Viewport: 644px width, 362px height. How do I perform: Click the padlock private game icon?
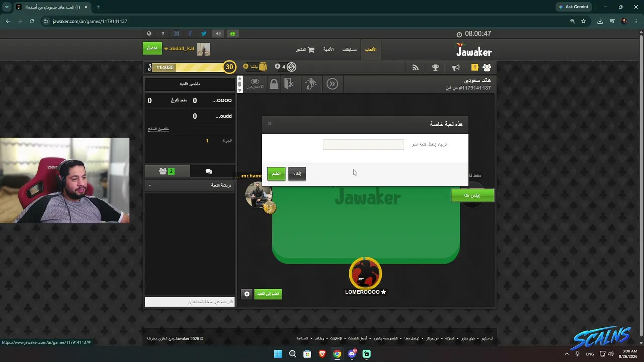pyautogui.click(x=274, y=84)
